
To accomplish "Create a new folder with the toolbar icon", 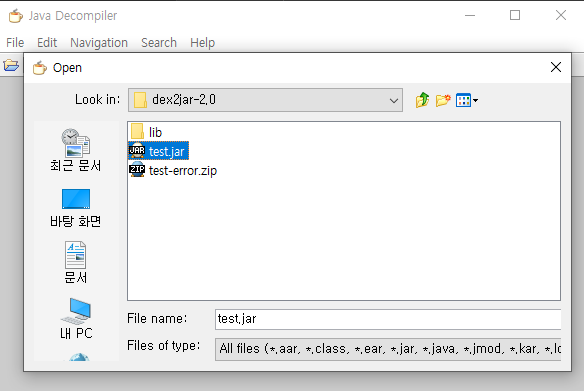I will 443,100.
